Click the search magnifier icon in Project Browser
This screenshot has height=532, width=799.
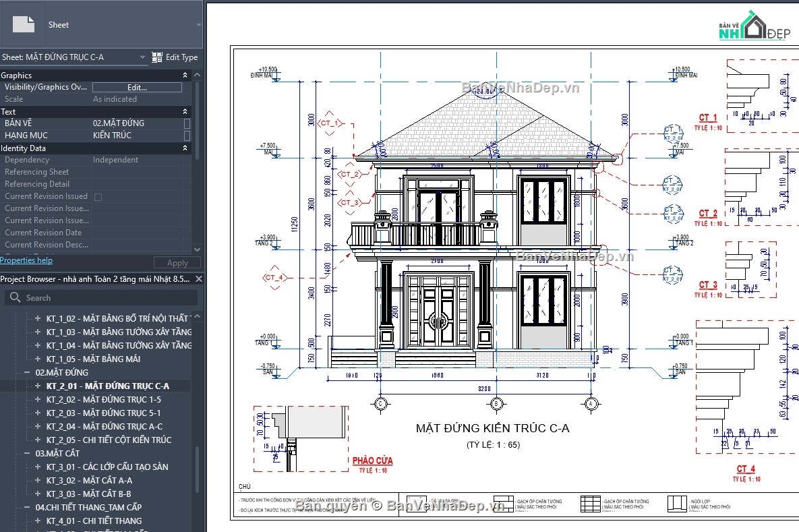coord(15,297)
